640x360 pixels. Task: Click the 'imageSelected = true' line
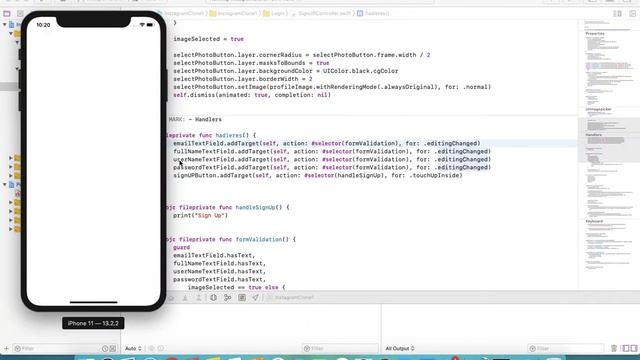[x=208, y=39]
